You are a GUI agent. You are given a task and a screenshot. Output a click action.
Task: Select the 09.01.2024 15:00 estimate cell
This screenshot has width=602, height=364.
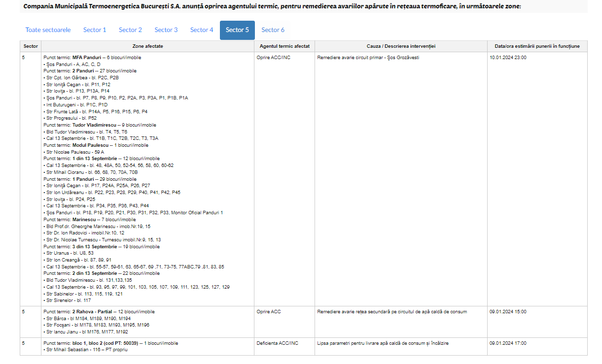coord(508,312)
